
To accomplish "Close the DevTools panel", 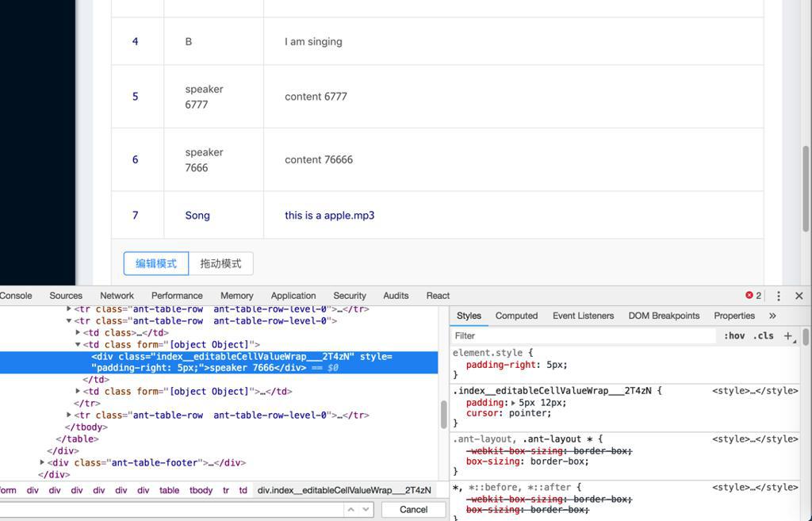I will click(x=799, y=296).
